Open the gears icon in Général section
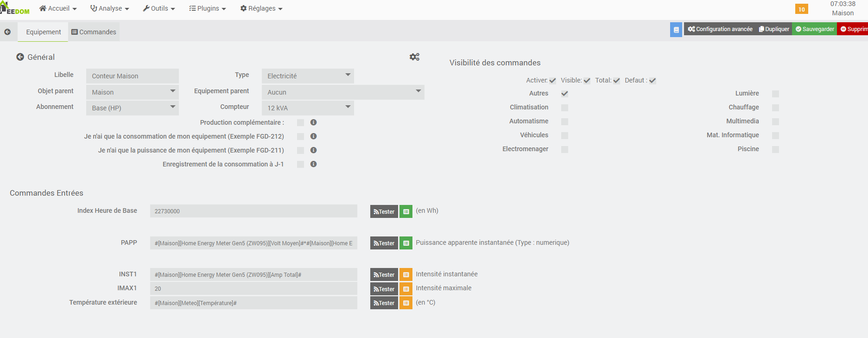 coord(414,57)
